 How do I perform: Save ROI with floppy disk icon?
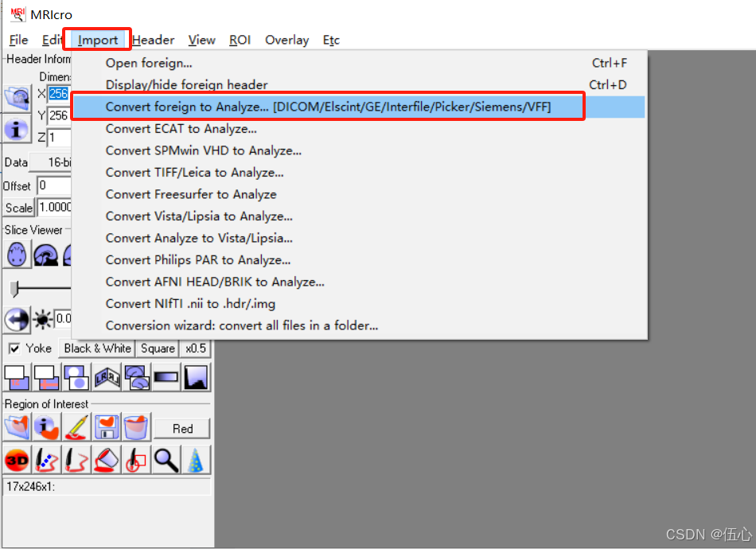click(x=107, y=426)
